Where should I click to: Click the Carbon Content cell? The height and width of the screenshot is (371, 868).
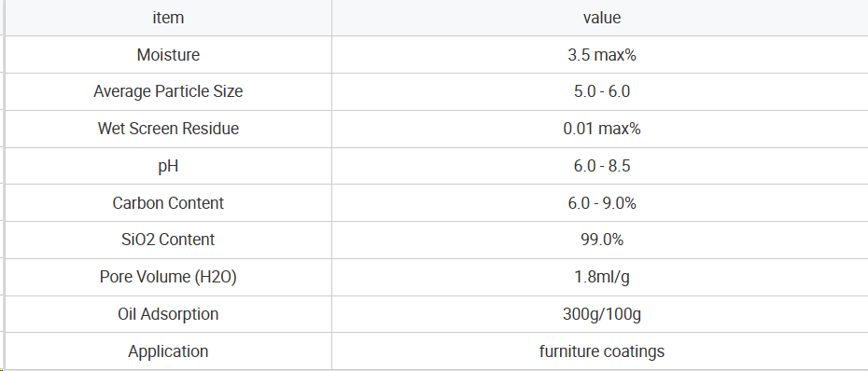[168, 203]
